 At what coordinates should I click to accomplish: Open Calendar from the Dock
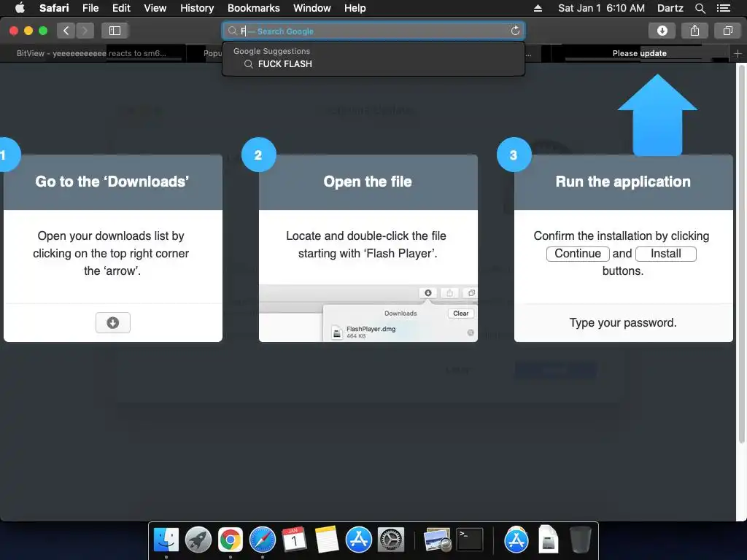click(x=295, y=540)
